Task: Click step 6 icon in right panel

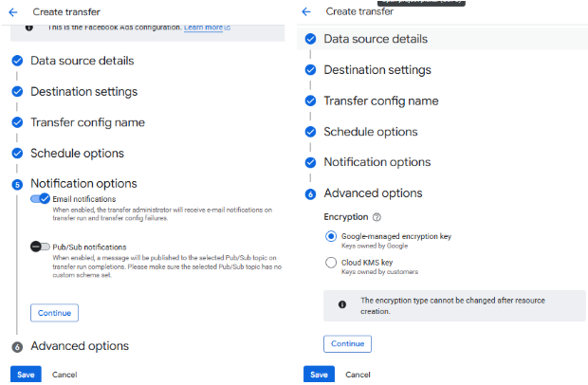Action: point(310,193)
